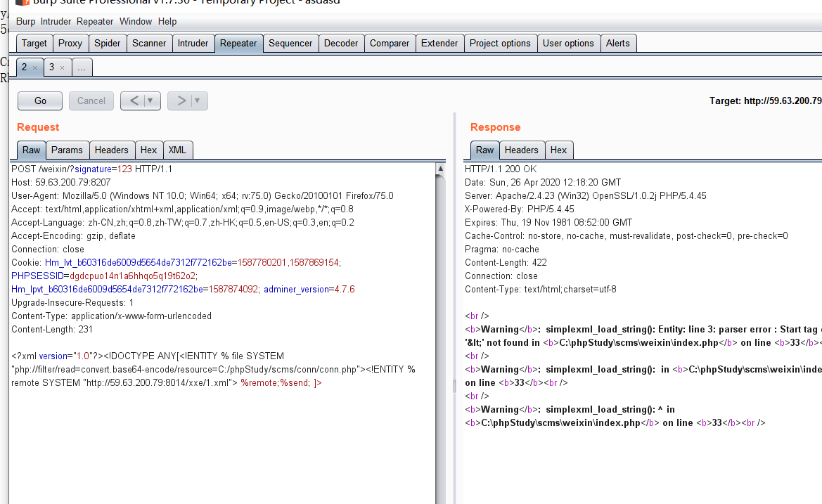The width and height of the screenshot is (822, 504).
Task: Switch to the Decoder tab
Action: [x=341, y=44]
